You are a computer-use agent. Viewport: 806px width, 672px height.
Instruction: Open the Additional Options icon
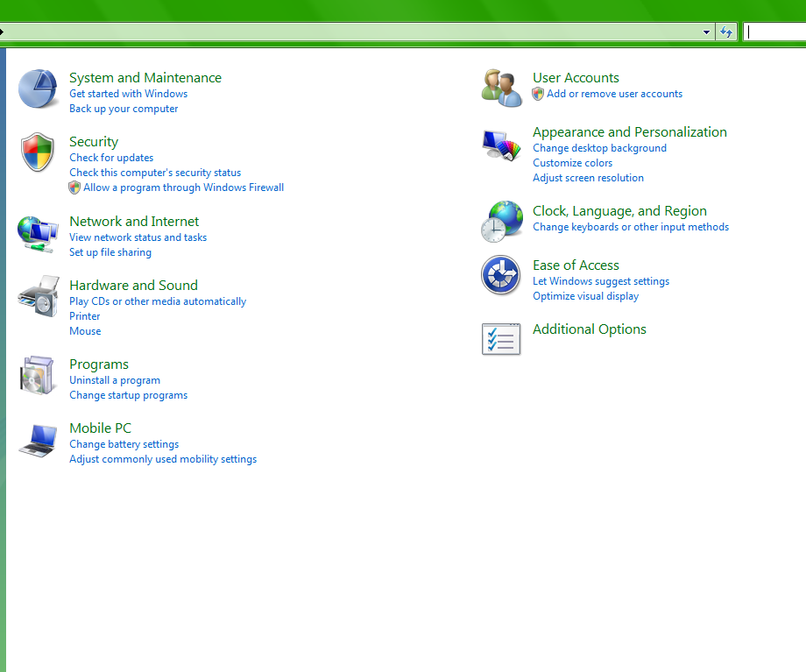pyautogui.click(x=500, y=340)
